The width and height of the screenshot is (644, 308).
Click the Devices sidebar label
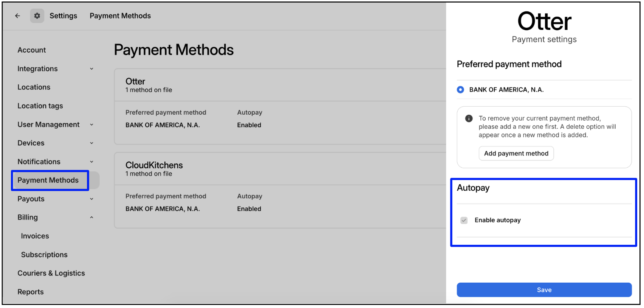(x=31, y=143)
